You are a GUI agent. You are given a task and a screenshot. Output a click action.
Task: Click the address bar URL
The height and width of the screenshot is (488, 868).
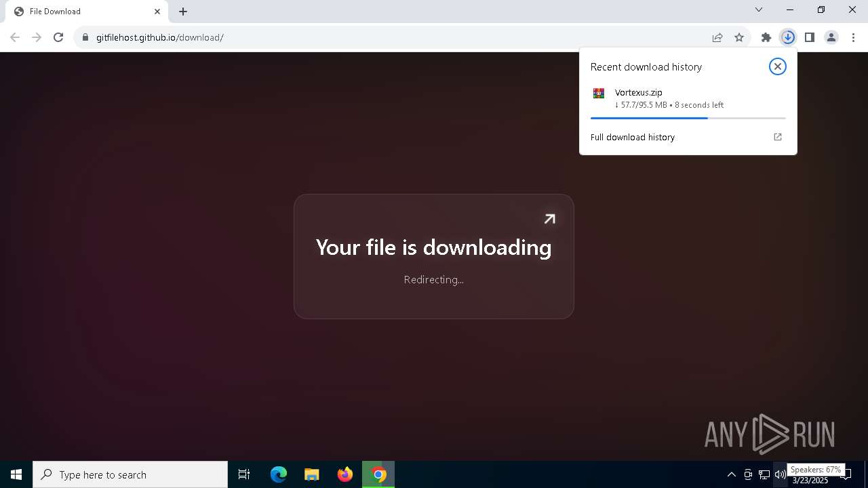click(160, 37)
